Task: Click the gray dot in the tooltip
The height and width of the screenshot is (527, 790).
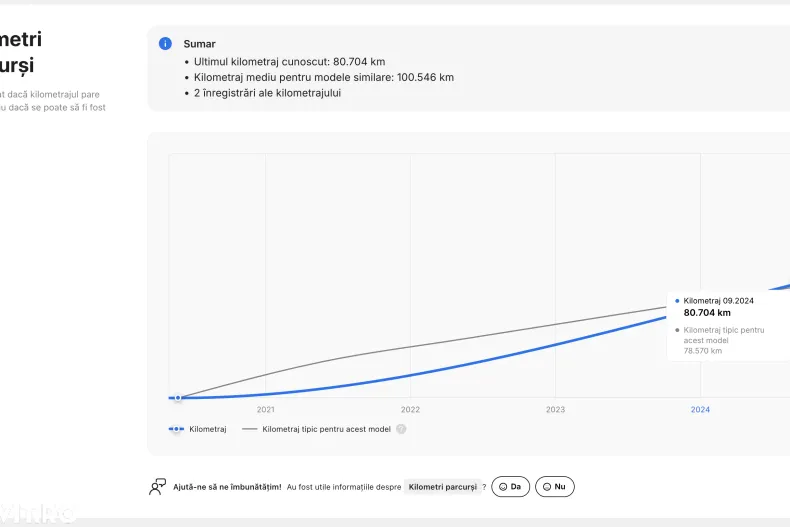Action: click(x=677, y=330)
